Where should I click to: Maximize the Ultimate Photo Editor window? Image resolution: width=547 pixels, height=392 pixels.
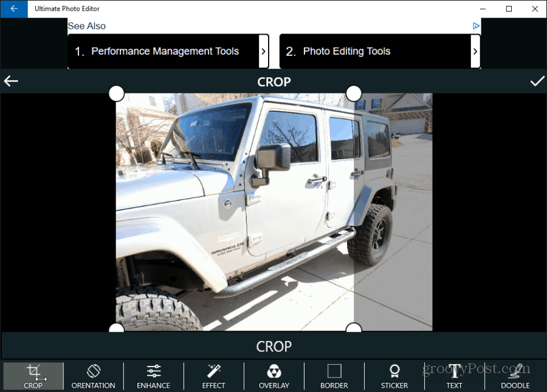[x=509, y=9]
